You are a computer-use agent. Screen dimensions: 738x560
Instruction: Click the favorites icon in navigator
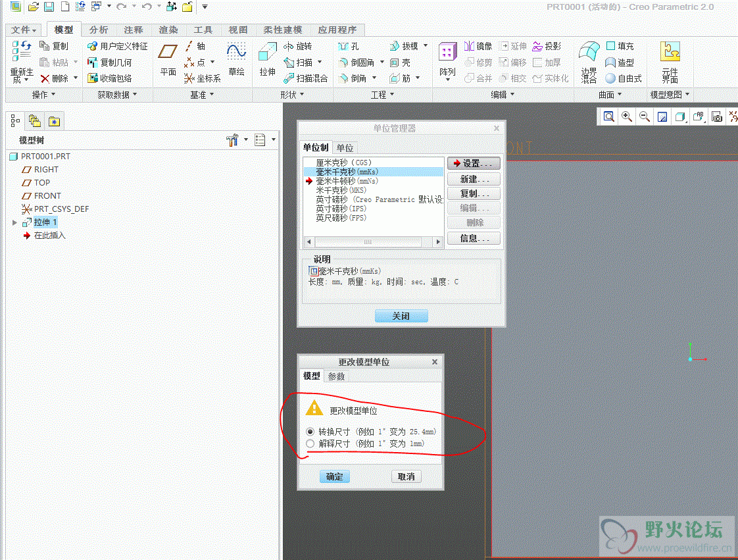click(x=54, y=121)
